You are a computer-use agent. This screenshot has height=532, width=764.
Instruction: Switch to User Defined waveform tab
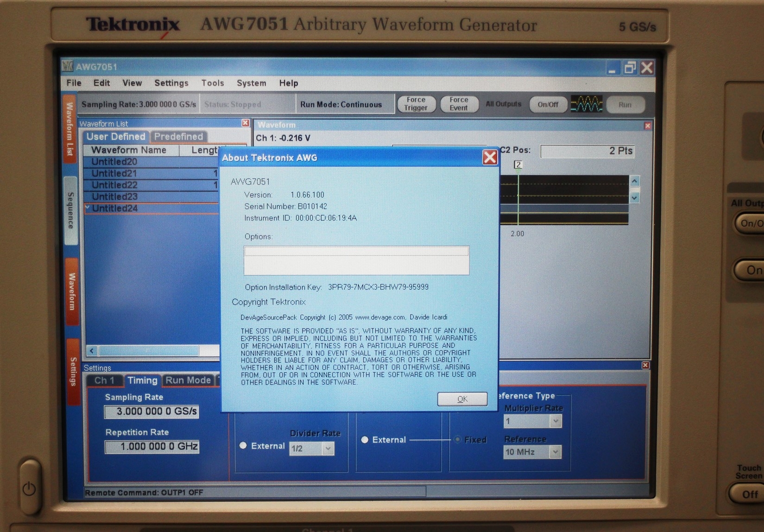point(116,137)
